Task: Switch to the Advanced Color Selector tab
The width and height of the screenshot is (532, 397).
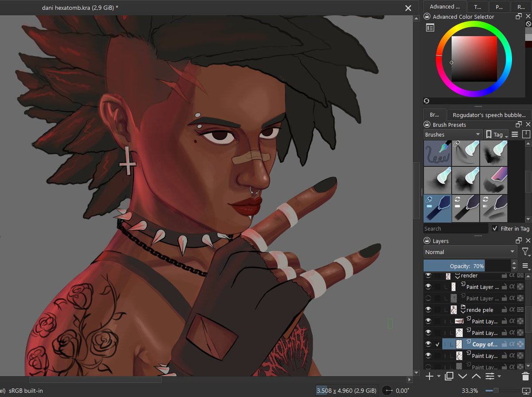Action: [x=444, y=7]
